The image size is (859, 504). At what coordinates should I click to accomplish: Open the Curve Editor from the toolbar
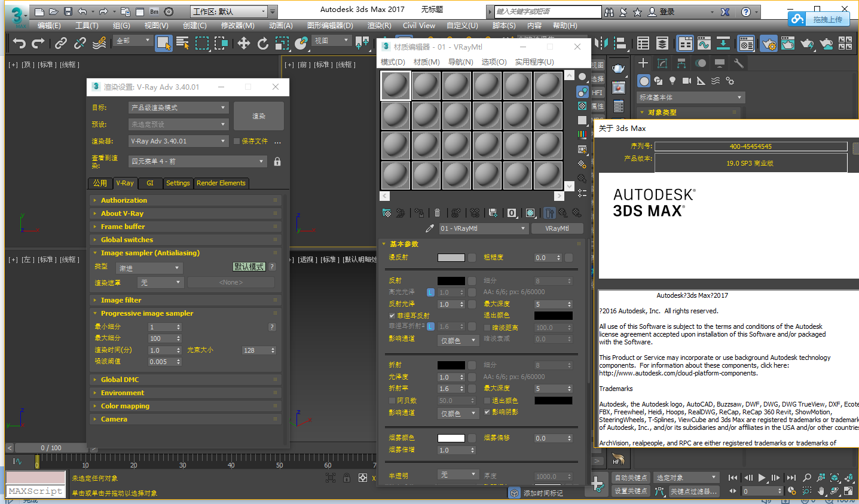click(704, 43)
